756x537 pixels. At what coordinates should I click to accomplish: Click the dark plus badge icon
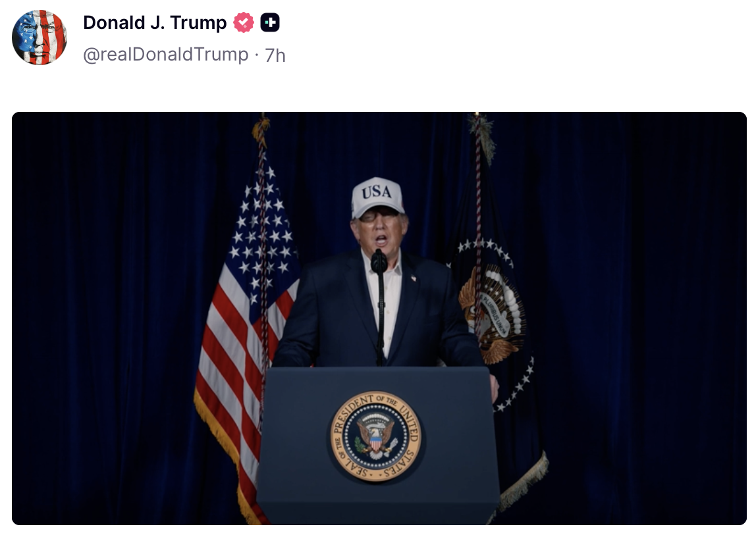(x=270, y=22)
